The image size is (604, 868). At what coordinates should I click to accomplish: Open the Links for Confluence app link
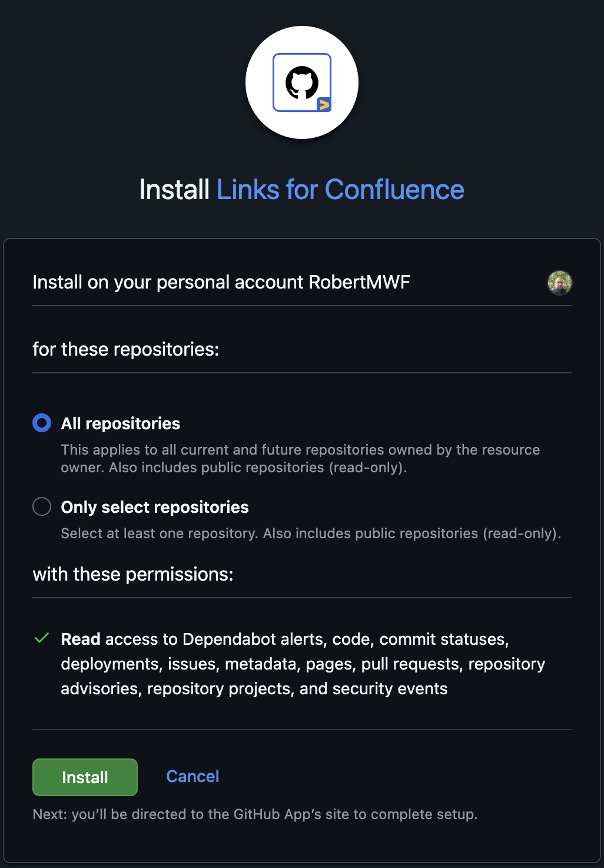coord(340,190)
